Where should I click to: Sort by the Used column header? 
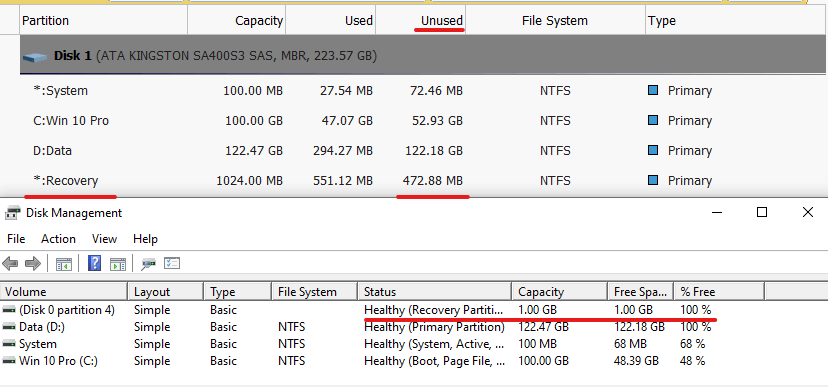click(x=331, y=21)
